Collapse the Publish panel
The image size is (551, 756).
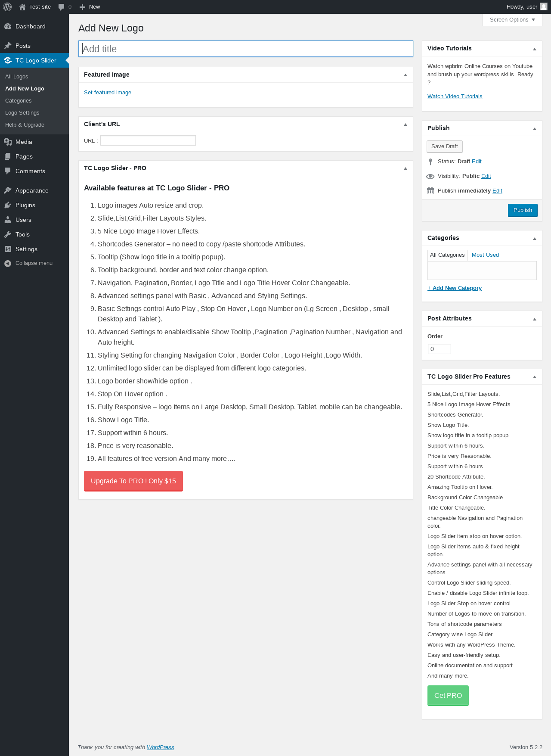tap(535, 128)
